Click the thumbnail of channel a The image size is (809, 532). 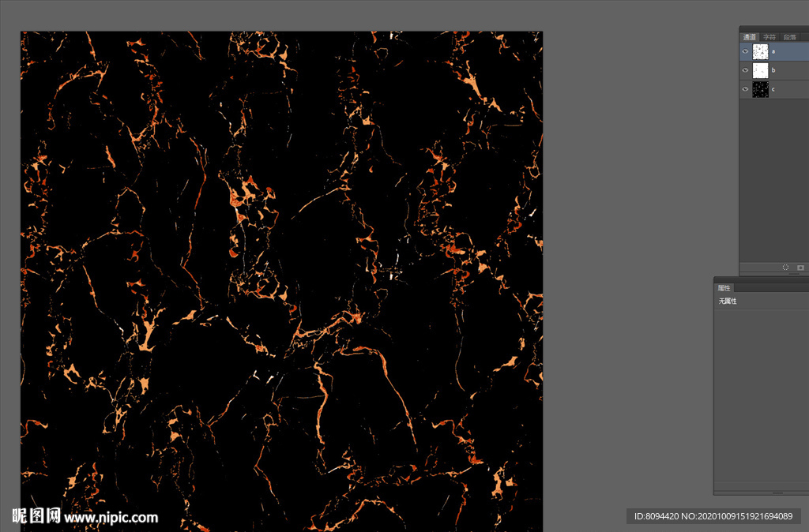point(760,51)
